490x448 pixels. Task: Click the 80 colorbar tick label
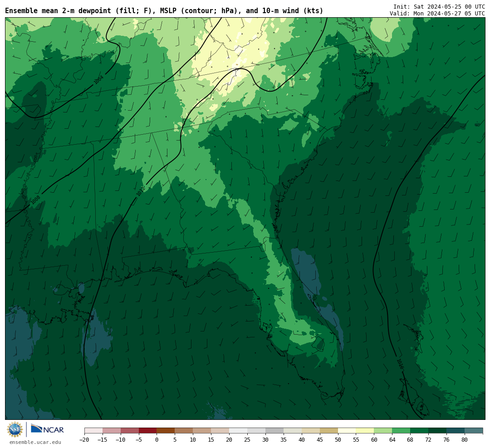(465, 440)
